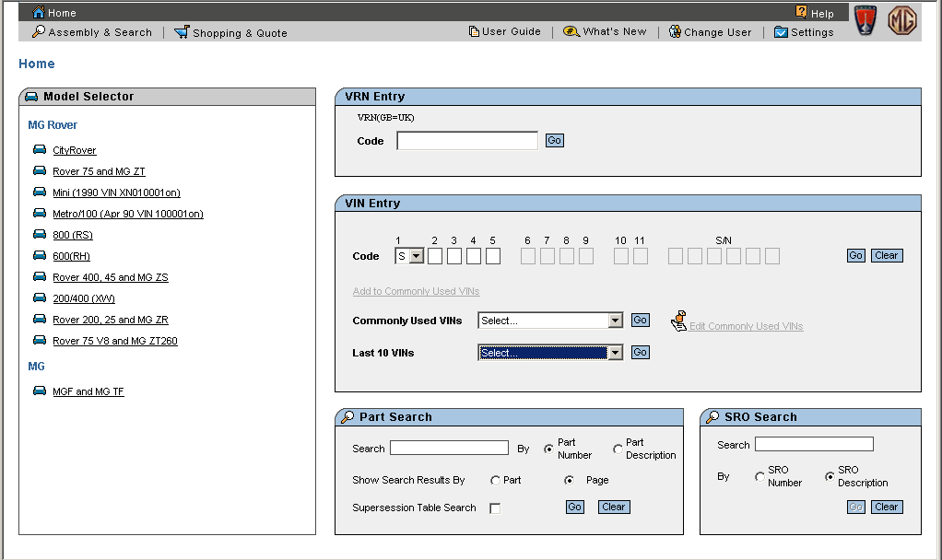942x560 pixels.
Task: Click the SRO Search magnifier header icon
Action: pos(712,416)
